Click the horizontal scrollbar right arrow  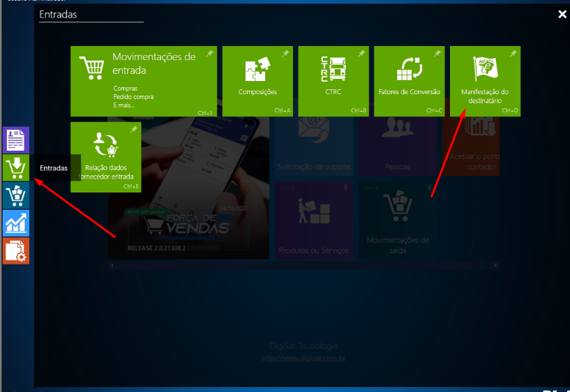pyautogui.click(x=495, y=266)
